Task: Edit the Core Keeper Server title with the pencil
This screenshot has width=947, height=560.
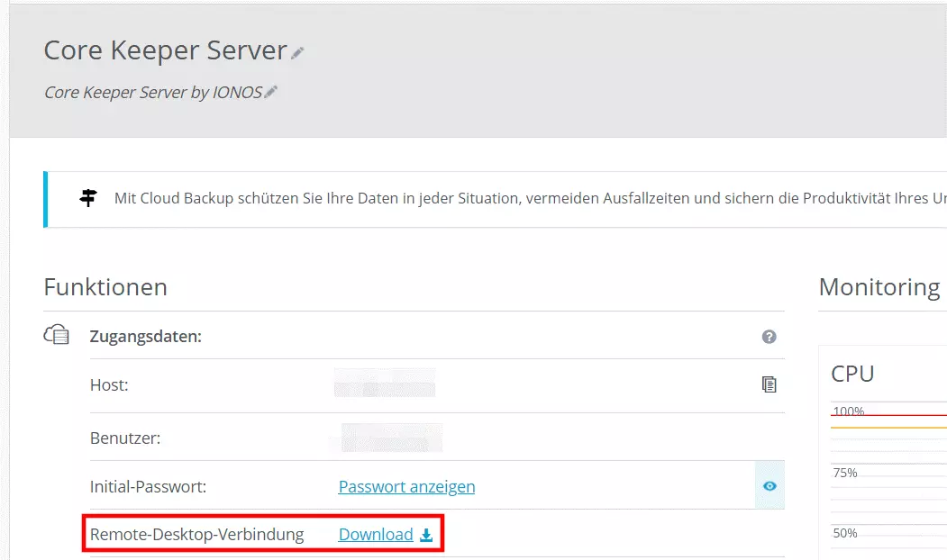Action: click(x=297, y=53)
